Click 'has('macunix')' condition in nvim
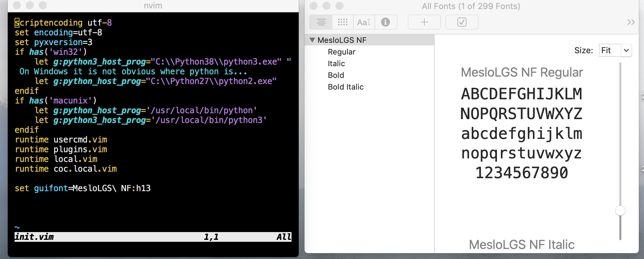 (x=63, y=101)
